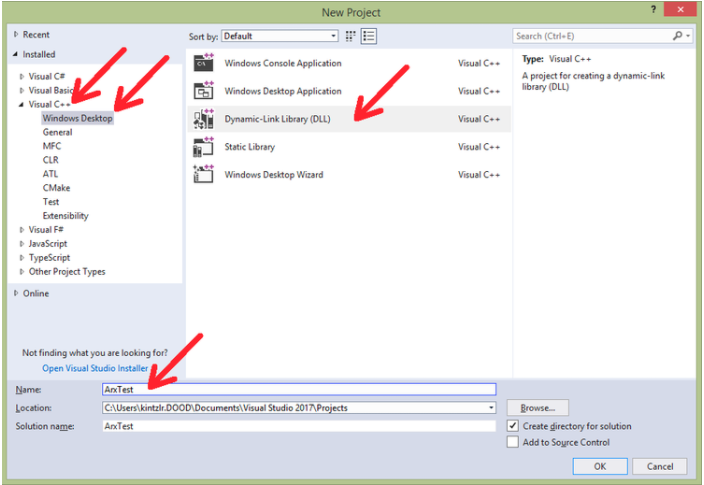Open Visual Studio Installer link

[95, 368]
